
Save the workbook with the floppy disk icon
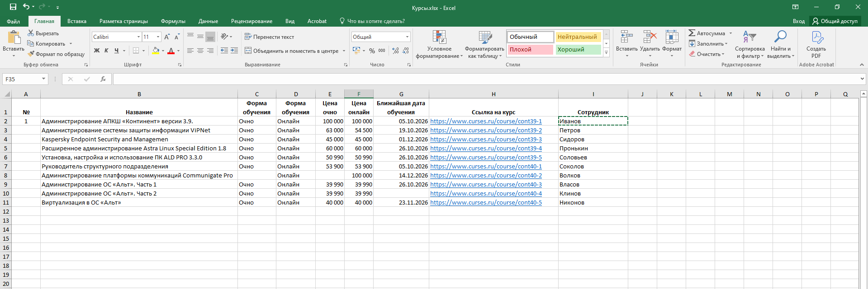[13, 7]
